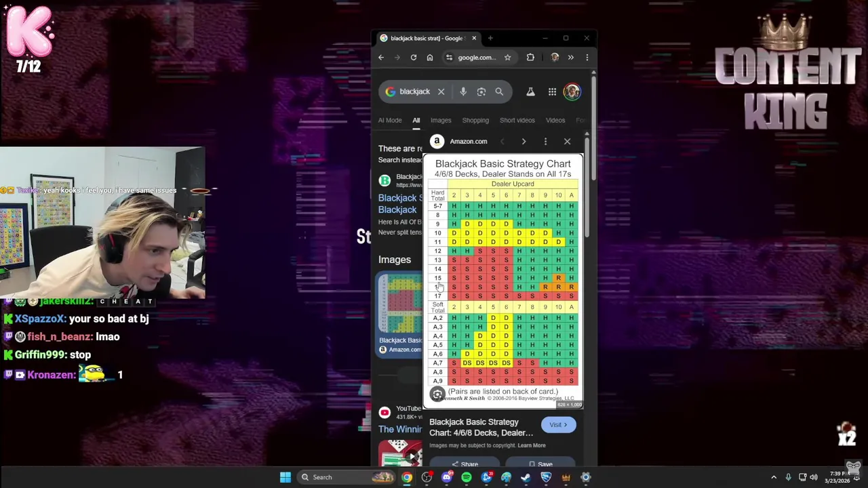The height and width of the screenshot is (488, 868).
Task: Select the All results tab
Action: point(416,120)
